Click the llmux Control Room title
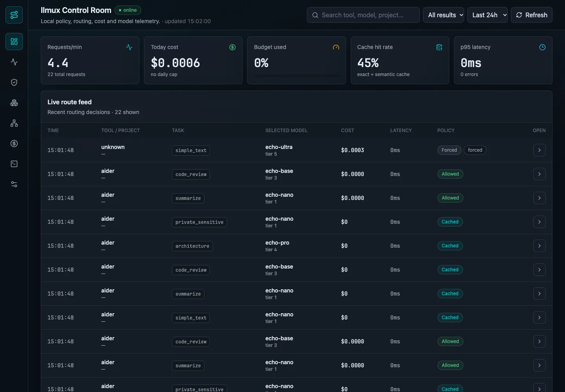The image size is (565, 392). point(76,10)
